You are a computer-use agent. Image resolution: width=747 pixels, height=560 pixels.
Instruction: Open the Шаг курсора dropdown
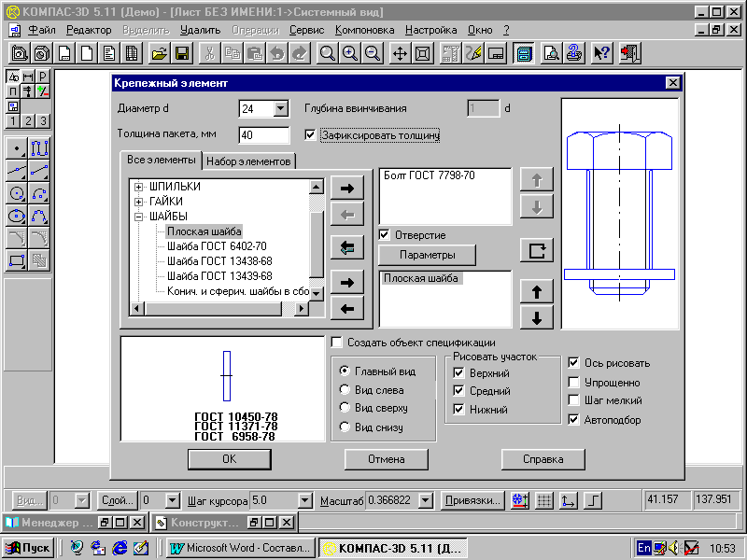pos(304,500)
